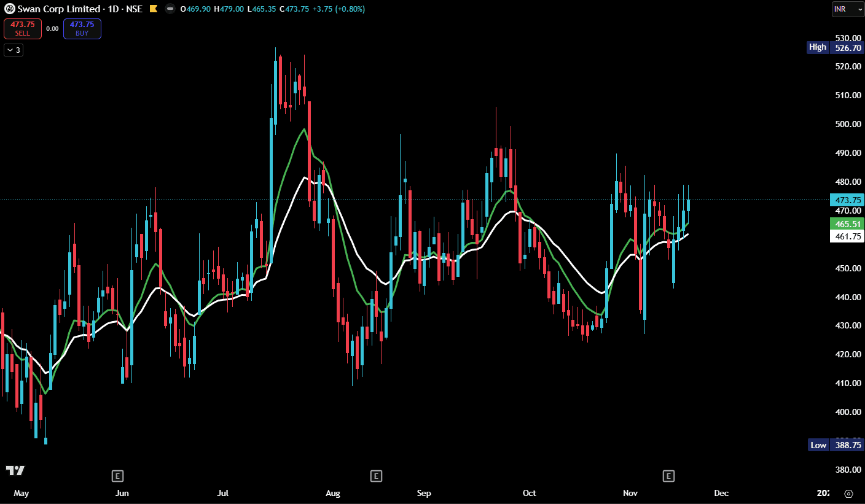This screenshot has width=865, height=504.
Task: Click the 500.00 price axis label
Action: click(x=848, y=124)
